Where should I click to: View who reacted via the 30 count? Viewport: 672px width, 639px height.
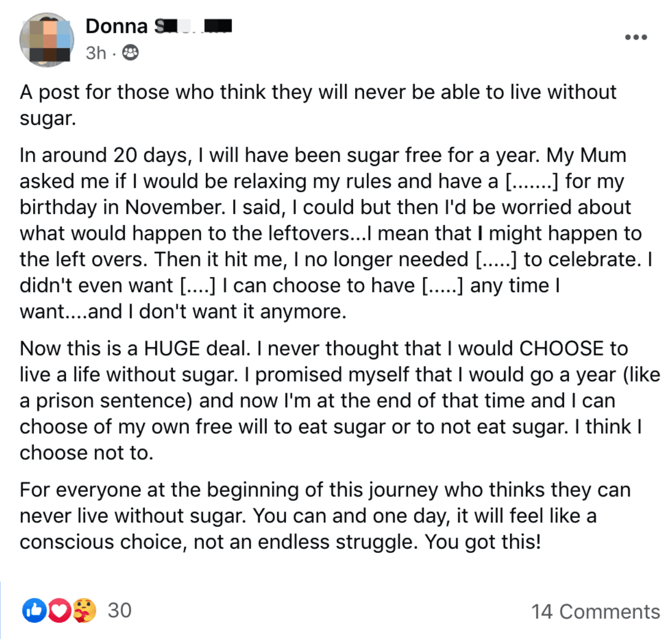pos(120,611)
